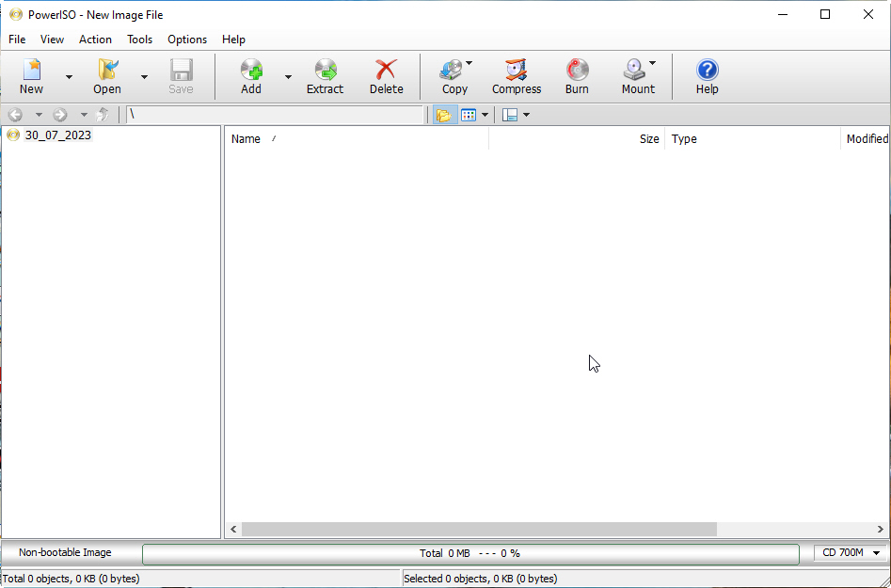
Task: Click the Mount virtual drive icon
Action: pyautogui.click(x=634, y=70)
